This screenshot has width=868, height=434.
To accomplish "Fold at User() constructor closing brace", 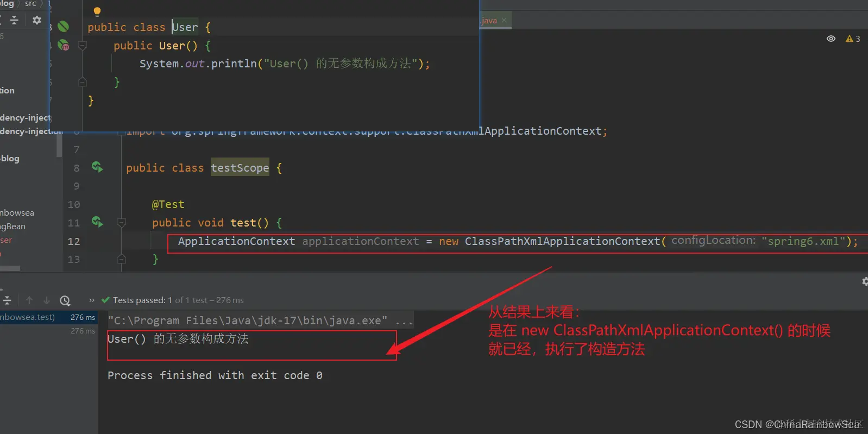I will [83, 82].
